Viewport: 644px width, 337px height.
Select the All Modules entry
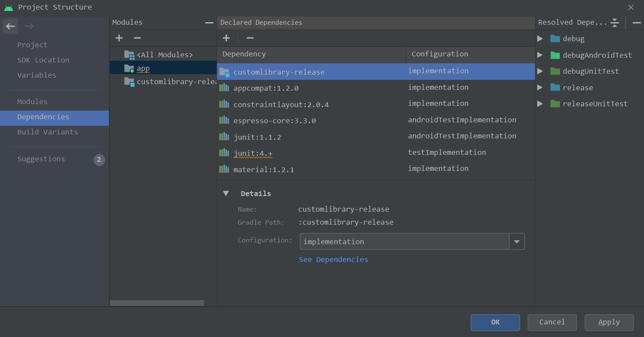click(x=164, y=55)
